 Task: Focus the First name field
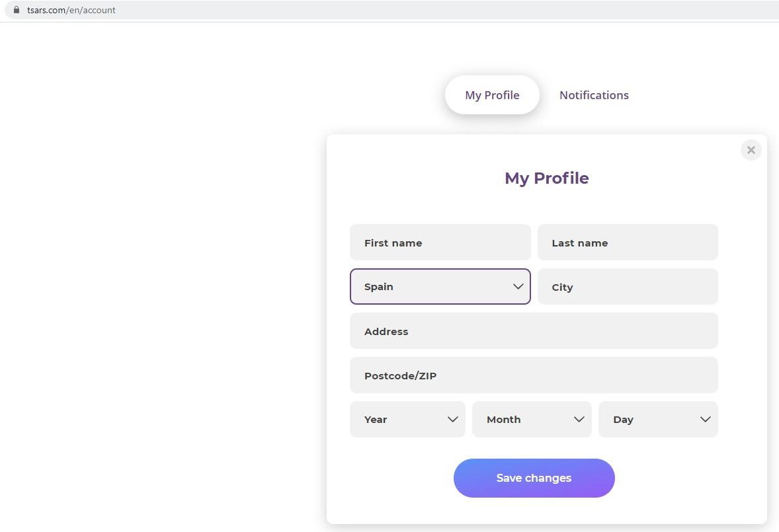tap(440, 243)
